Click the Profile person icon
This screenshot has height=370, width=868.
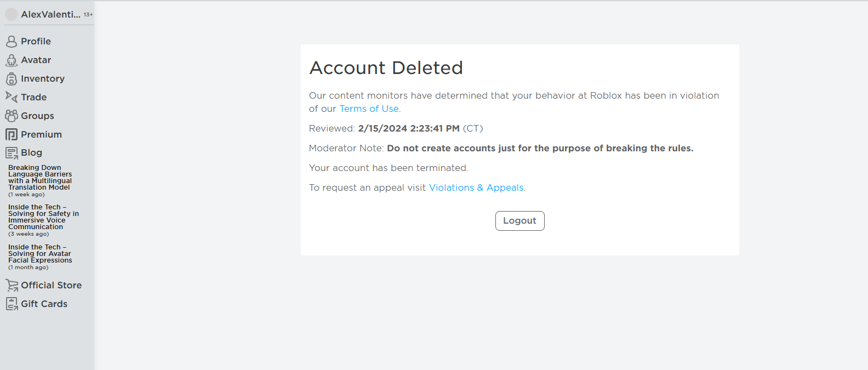pyautogui.click(x=11, y=42)
